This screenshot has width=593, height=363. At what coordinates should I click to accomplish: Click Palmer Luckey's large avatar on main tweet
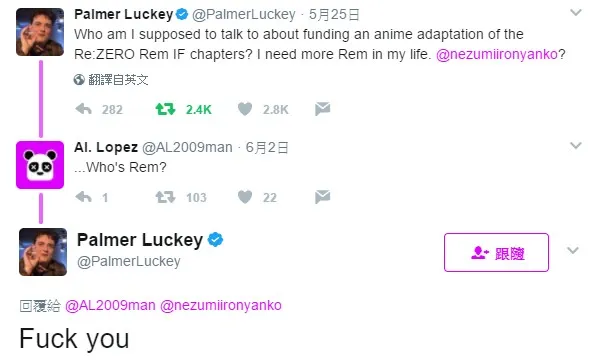43,252
